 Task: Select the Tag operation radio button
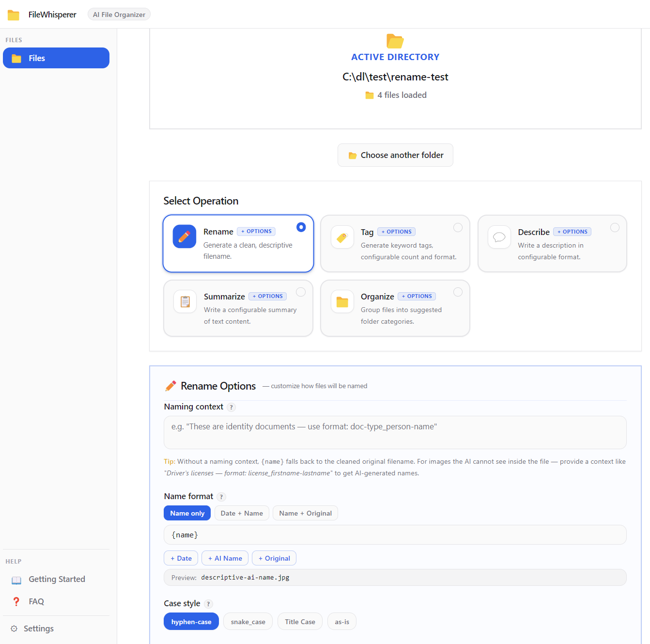pyautogui.click(x=458, y=228)
